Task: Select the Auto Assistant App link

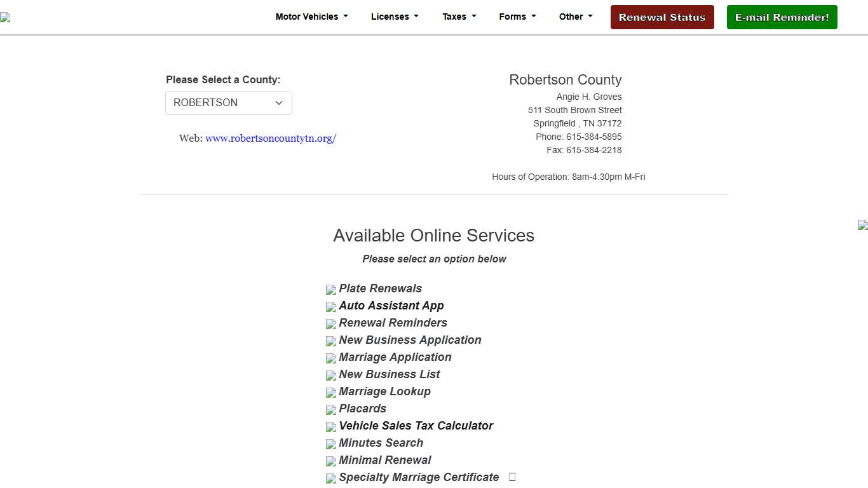Action: click(x=391, y=306)
